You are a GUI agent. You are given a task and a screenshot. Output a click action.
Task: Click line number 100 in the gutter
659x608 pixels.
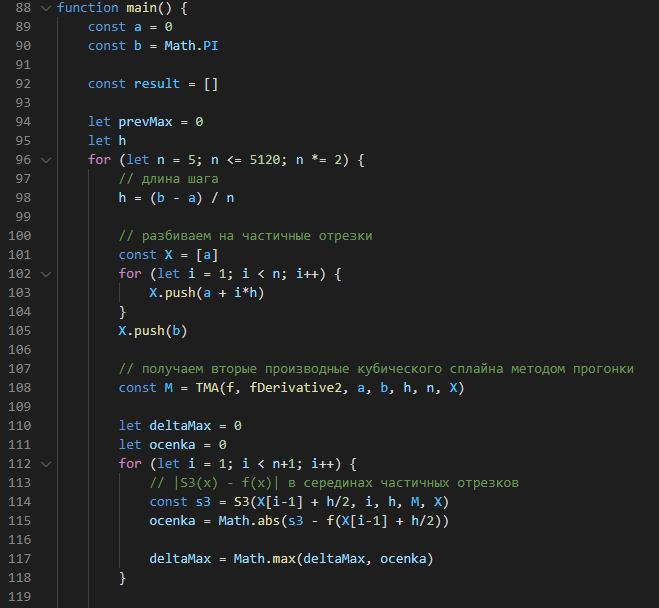click(x=20, y=236)
